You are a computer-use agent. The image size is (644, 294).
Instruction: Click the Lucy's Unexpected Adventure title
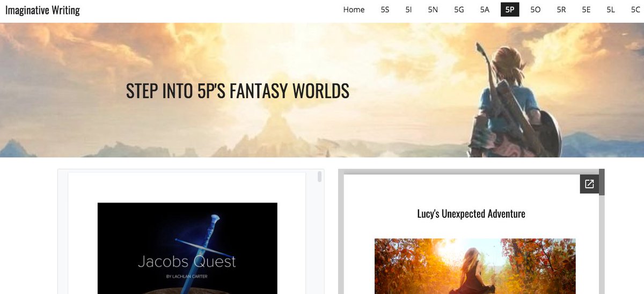pyautogui.click(x=471, y=214)
